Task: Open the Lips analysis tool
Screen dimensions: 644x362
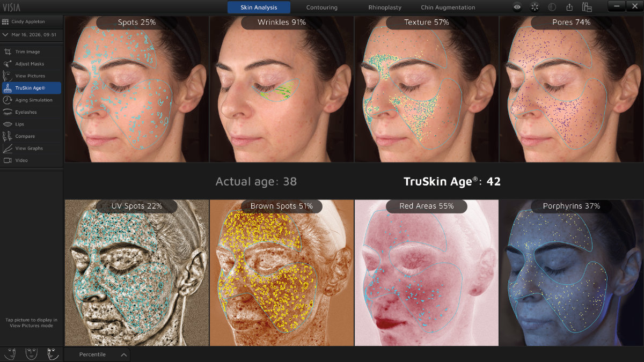Action: coord(31,124)
